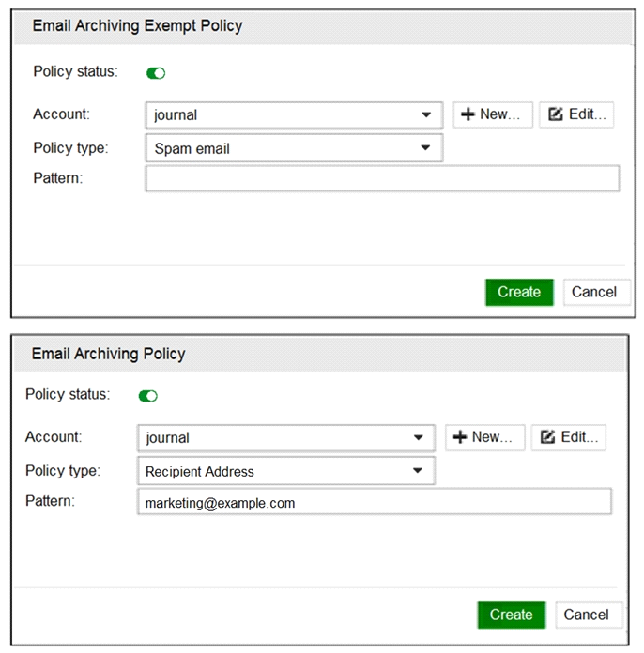Disable Policy status in the Recipient Address dialog
644x653 pixels.
[x=148, y=396]
